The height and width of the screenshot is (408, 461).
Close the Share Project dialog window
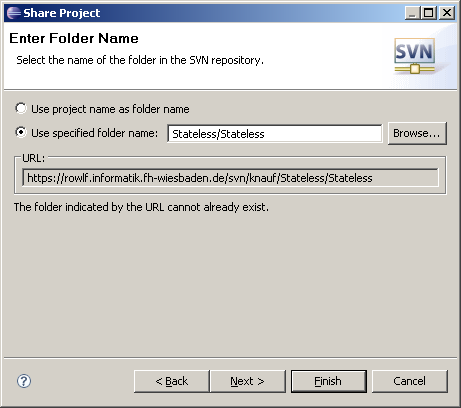click(447, 13)
